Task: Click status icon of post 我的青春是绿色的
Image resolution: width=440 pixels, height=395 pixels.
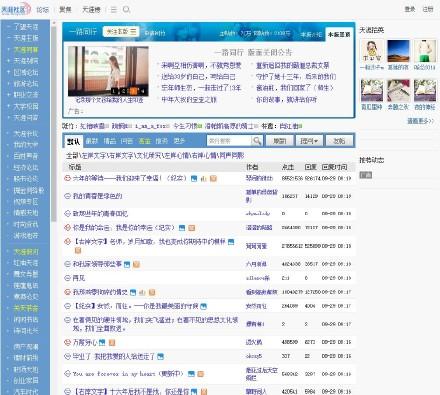Action: point(67,196)
